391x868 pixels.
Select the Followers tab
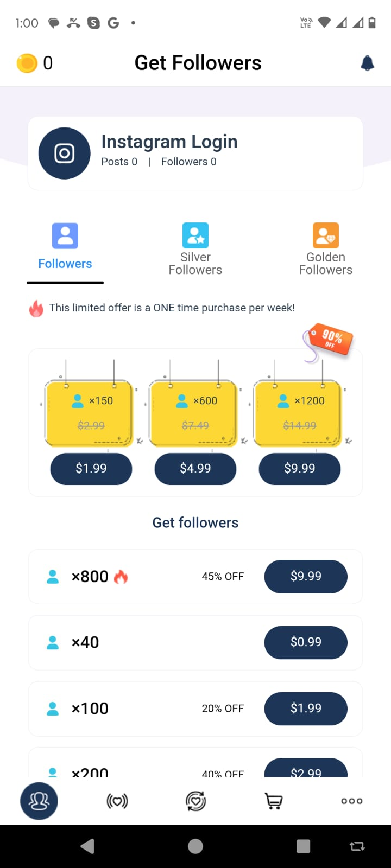(x=65, y=247)
